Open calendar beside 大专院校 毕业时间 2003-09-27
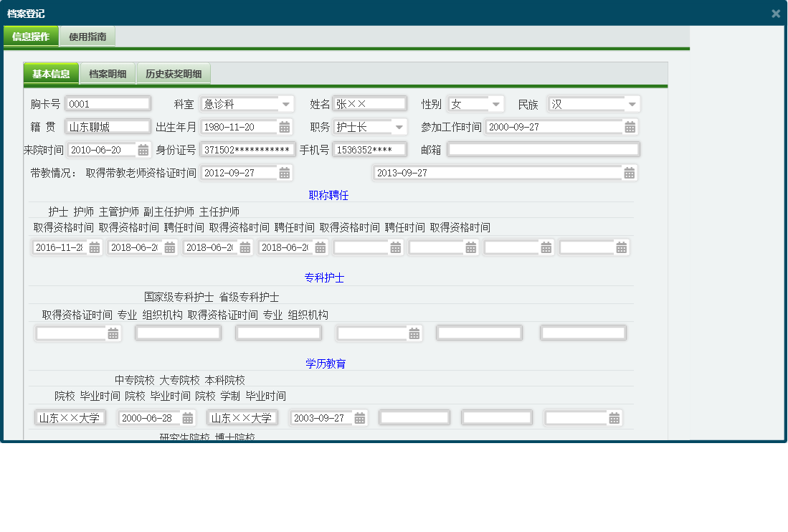788x532 pixels. tap(359, 417)
